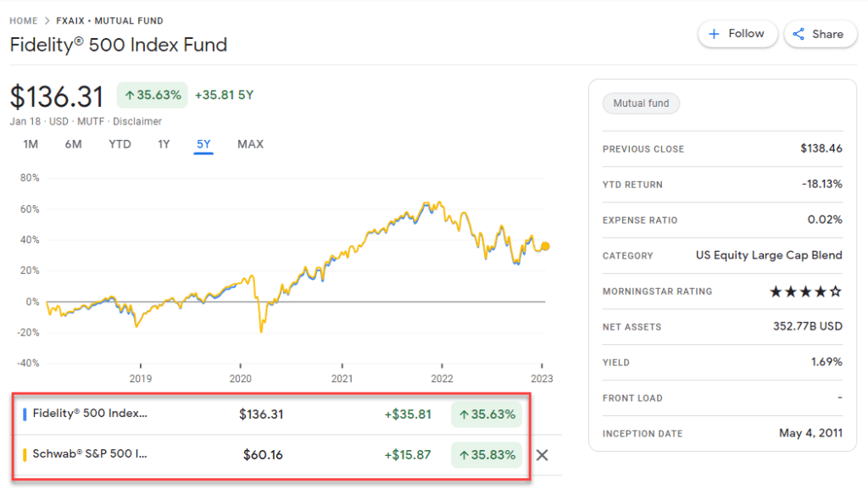868x489 pixels.
Task: Open the Disclaimer link
Action: click(x=137, y=121)
